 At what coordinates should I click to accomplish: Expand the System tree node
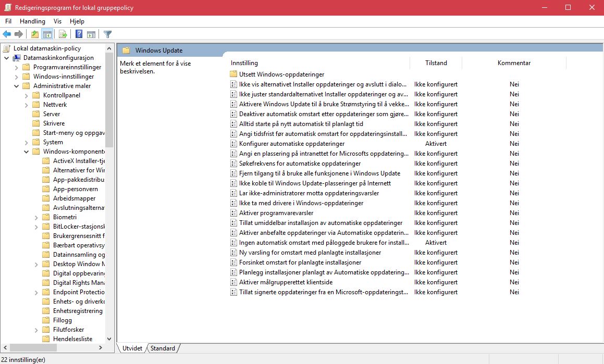(x=26, y=142)
